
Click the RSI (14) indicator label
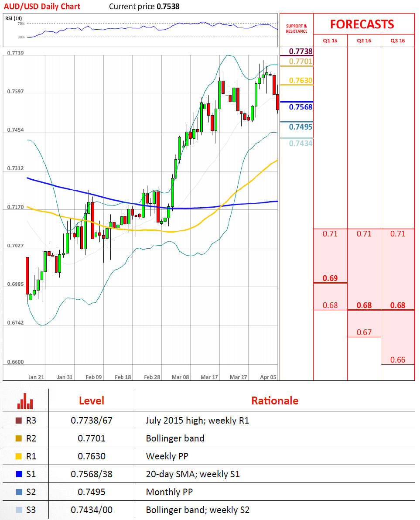click(x=14, y=18)
